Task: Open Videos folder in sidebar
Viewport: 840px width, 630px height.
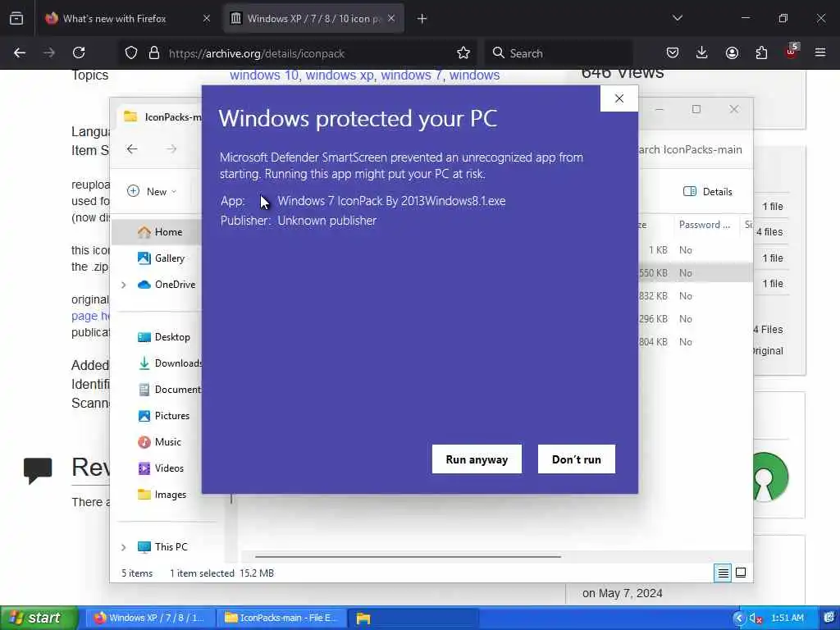Action: click(x=161, y=468)
